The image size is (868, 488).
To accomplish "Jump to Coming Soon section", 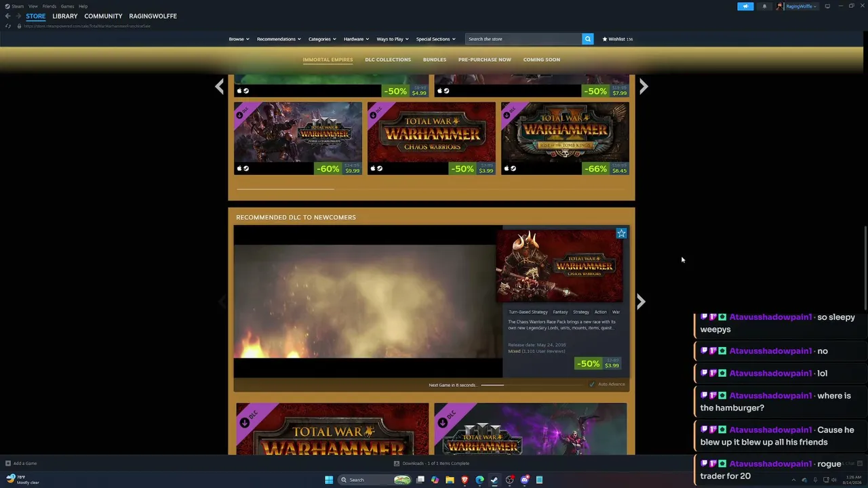I will 542,60.
